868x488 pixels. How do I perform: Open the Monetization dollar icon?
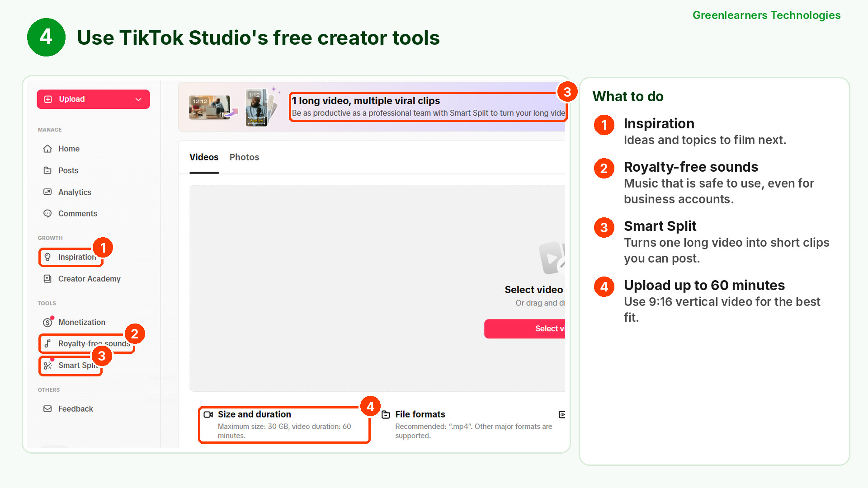47,322
